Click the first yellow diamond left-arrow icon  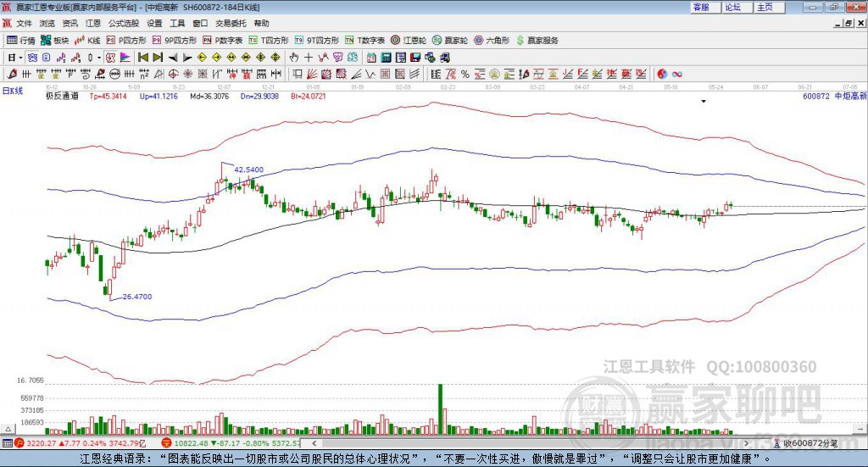tap(202, 58)
